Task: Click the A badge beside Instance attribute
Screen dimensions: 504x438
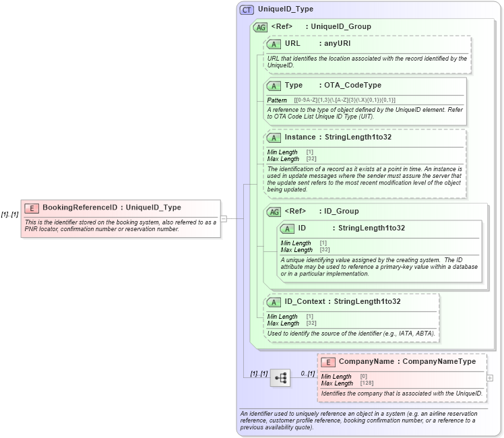Action: click(274, 138)
